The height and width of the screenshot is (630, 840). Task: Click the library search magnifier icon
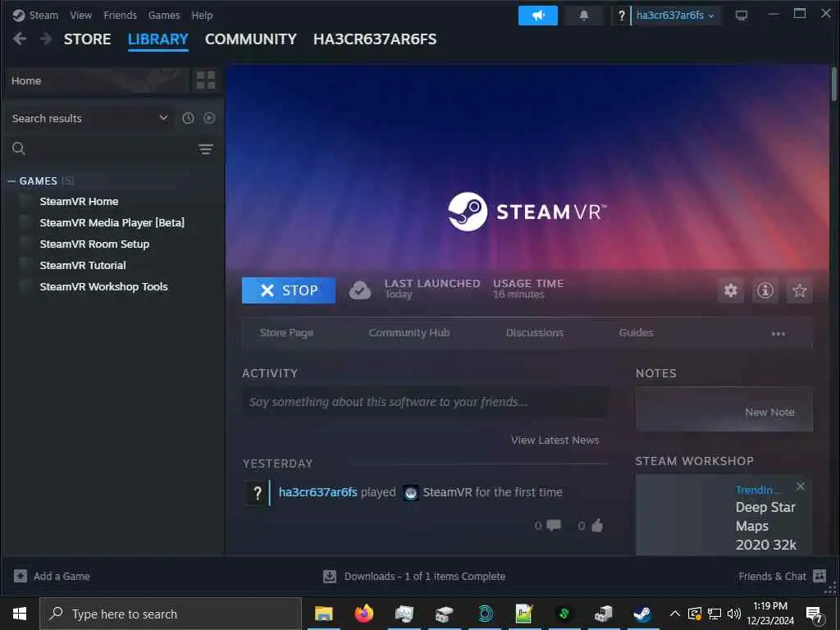click(x=19, y=148)
